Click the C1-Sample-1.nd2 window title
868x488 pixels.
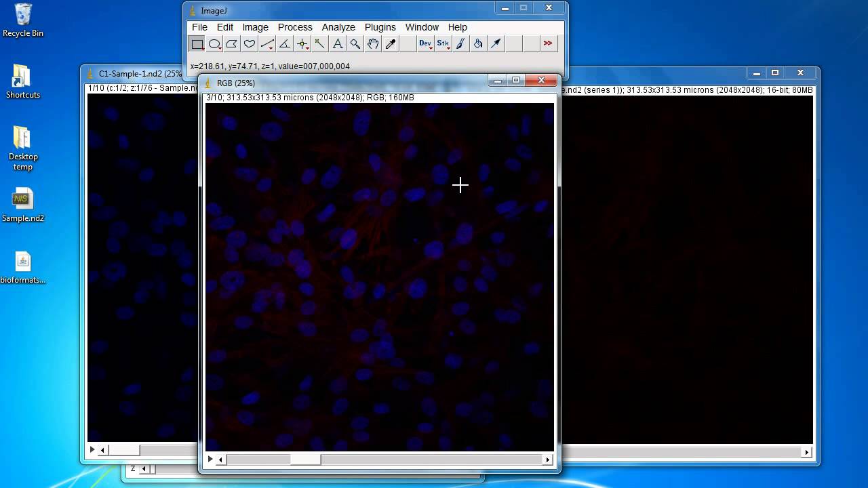click(140, 73)
